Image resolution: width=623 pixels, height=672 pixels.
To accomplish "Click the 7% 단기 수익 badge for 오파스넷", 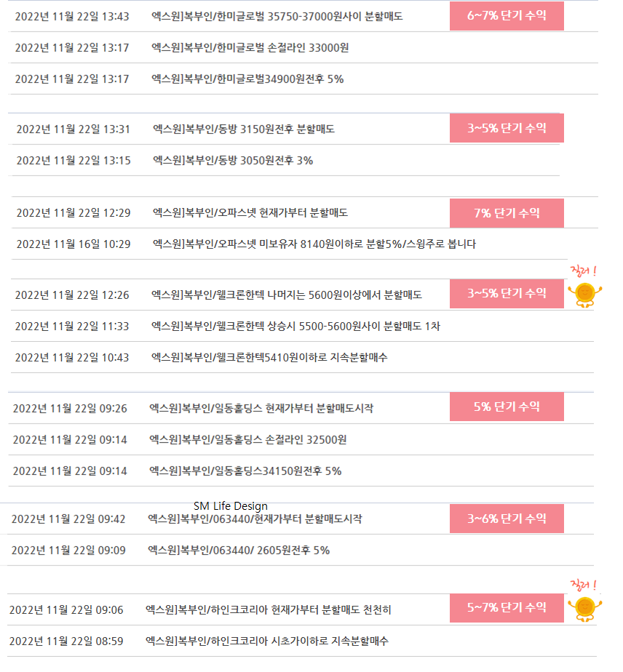I will (507, 213).
